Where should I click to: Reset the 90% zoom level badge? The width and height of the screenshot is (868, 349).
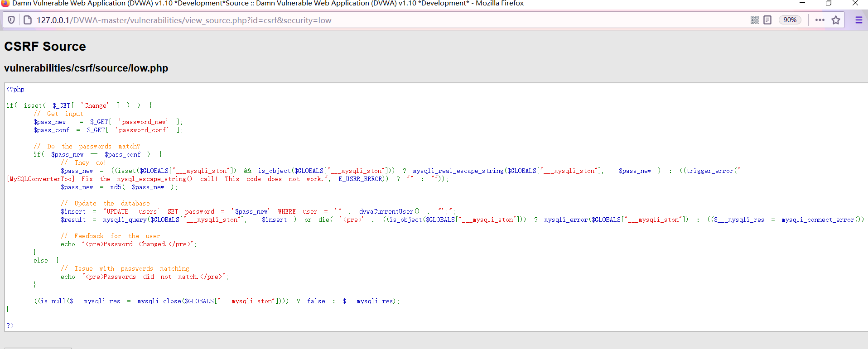pyautogui.click(x=790, y=20)
